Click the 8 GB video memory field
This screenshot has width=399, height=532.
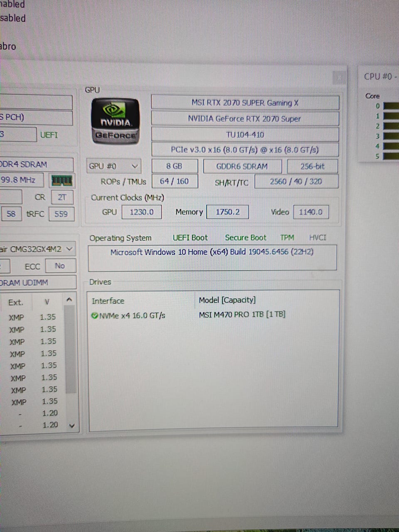[x=175, y=166]
